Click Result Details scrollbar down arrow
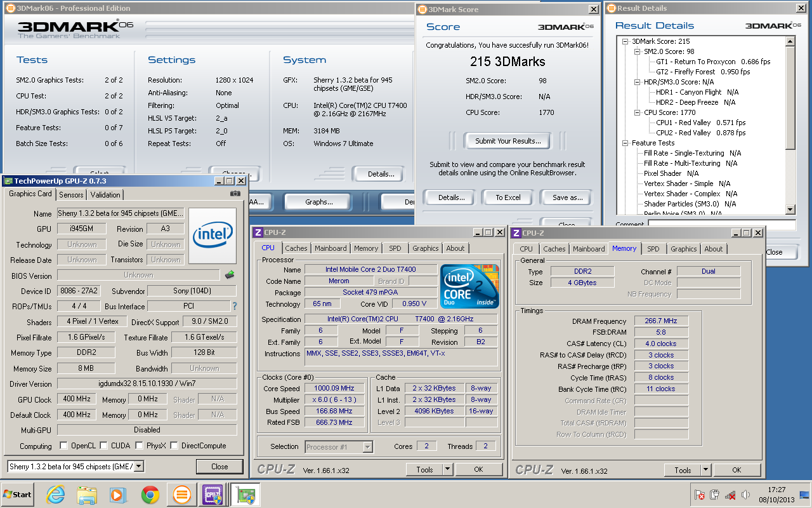The width and height of the screenshot is (812, 508). [790, 210]
